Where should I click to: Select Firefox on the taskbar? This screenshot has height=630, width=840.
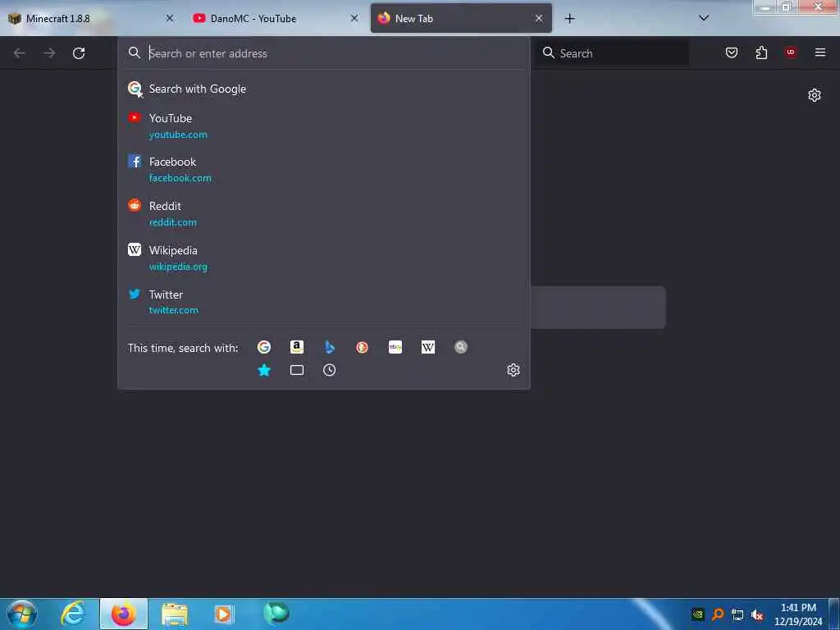[x=124, y=614]
